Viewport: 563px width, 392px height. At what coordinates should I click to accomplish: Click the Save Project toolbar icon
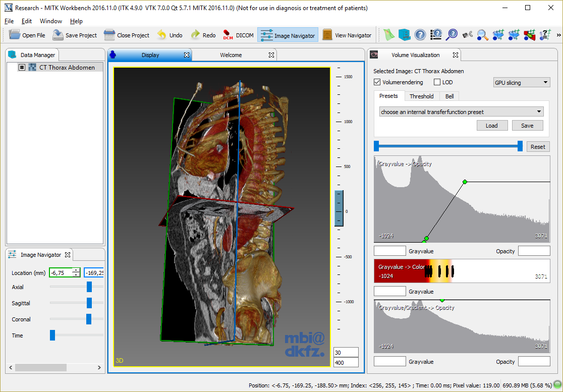coord(59,35)
